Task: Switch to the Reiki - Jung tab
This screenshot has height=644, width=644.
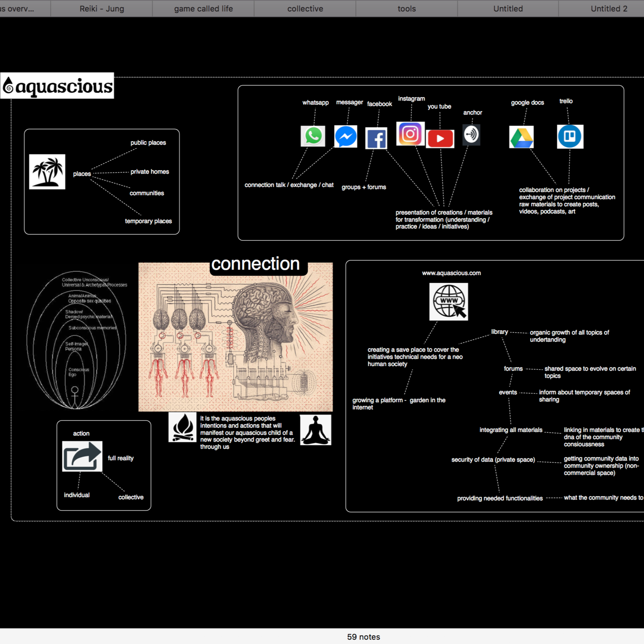Action: 102,9
